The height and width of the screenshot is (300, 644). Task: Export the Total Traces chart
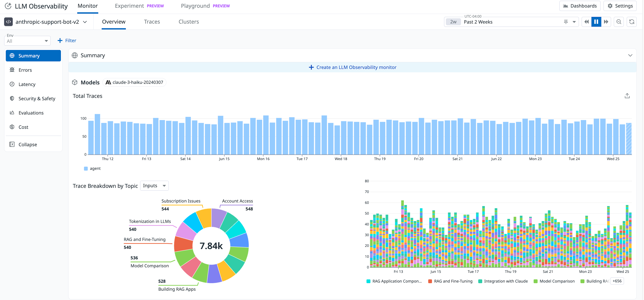[x=627, y=96]
